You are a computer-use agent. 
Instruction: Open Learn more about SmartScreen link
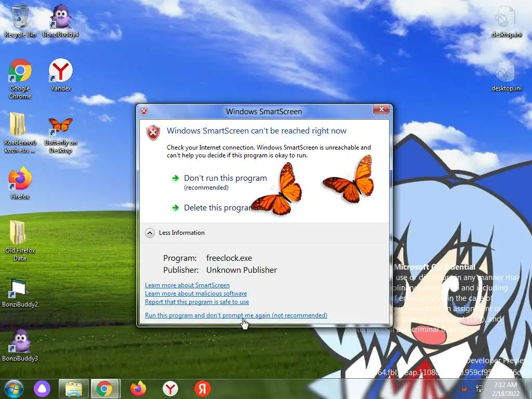[x=187, y=285]
